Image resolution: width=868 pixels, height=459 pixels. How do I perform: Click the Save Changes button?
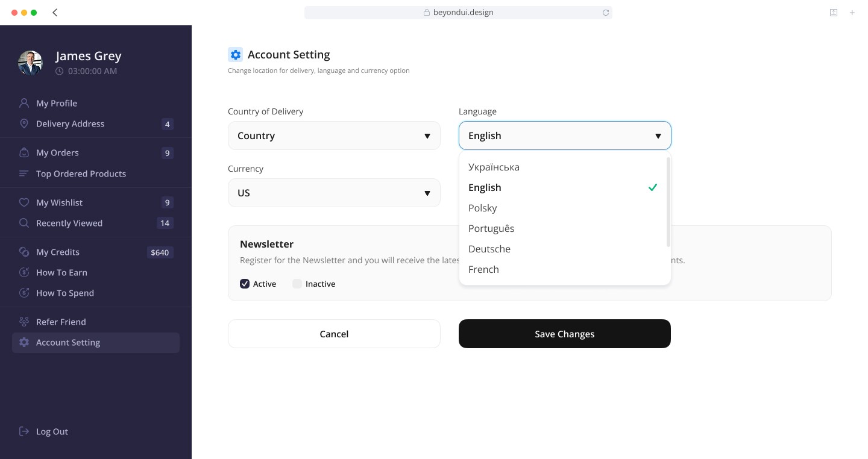pyautogui.click(x=564, y=334)
